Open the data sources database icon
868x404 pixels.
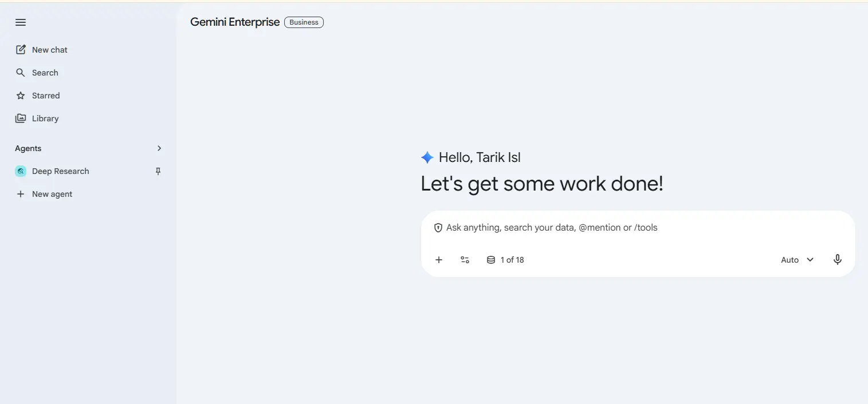(491, 260)
